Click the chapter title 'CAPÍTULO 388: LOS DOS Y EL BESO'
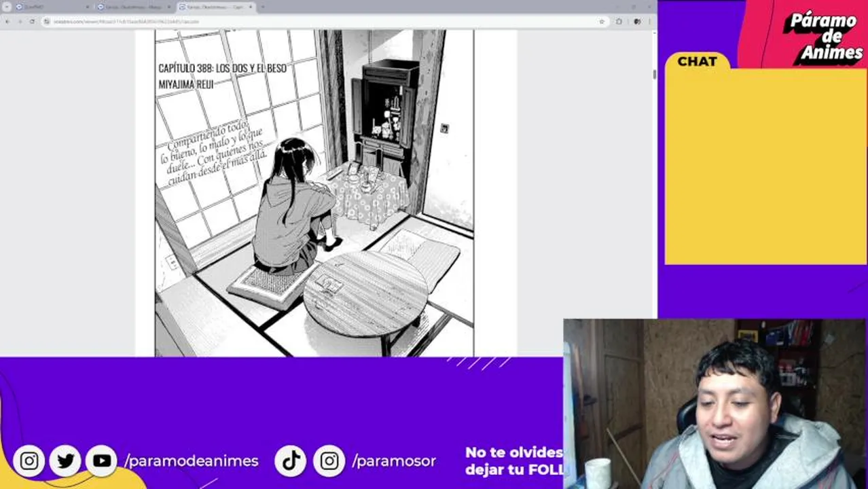Screen dimensions: 868x489 pyautogui.click(x=222, y=69)
